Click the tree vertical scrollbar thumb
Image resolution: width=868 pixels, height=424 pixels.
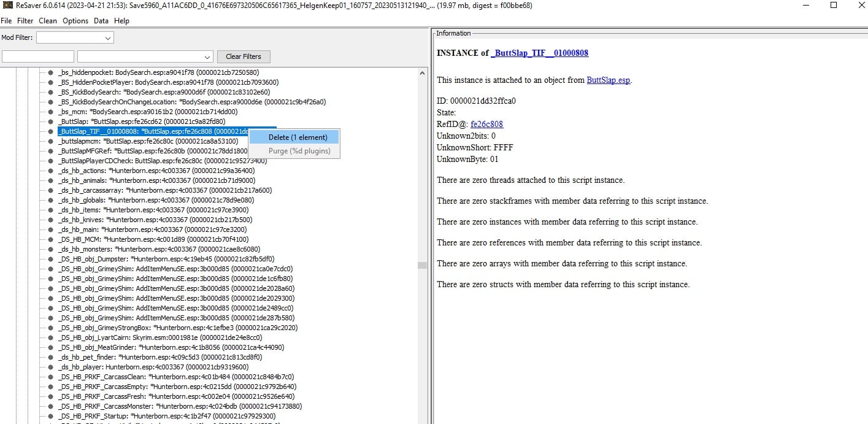(x=422, y=265)
